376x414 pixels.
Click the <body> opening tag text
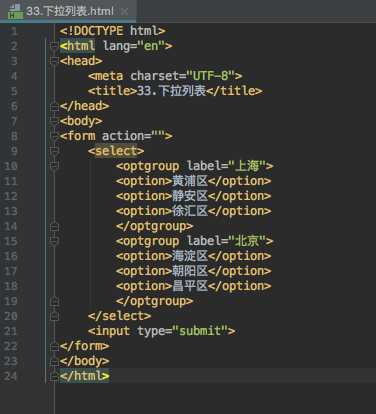(x=81, y=121)
